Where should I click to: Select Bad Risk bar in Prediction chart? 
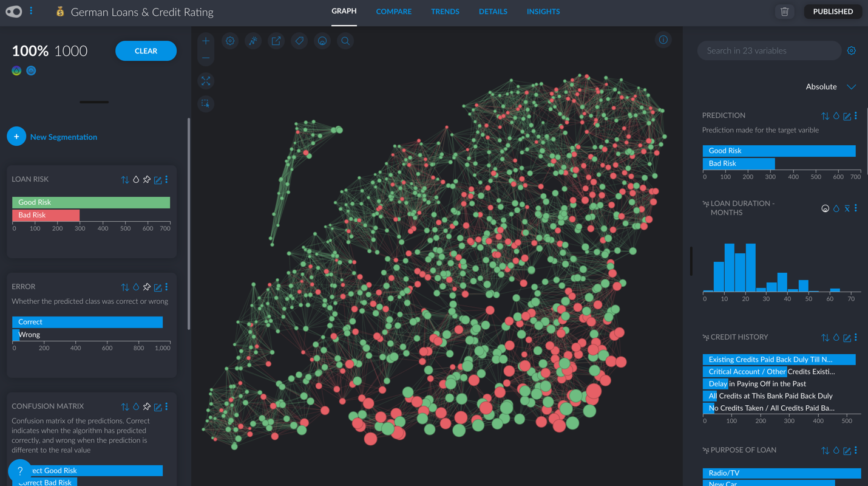click(x=739, y=163)
